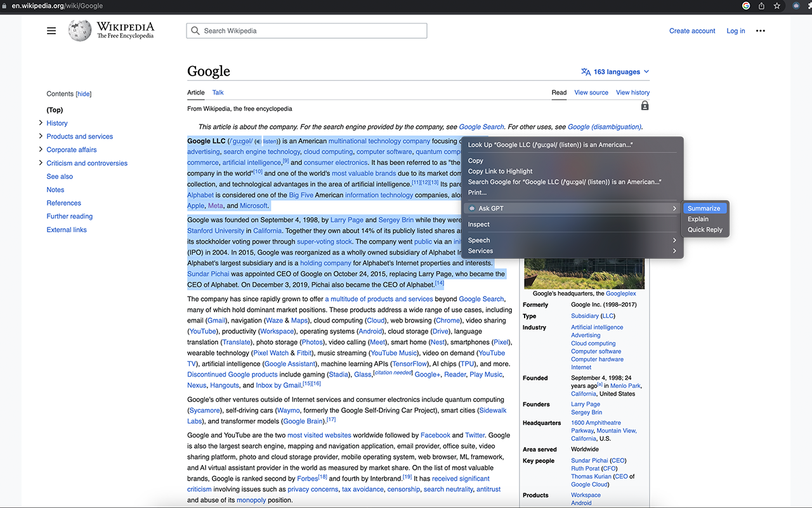This screenshot has width=812, height=508.
Task: Expand Criticism and controversies section
Action: tap(41, 163)
